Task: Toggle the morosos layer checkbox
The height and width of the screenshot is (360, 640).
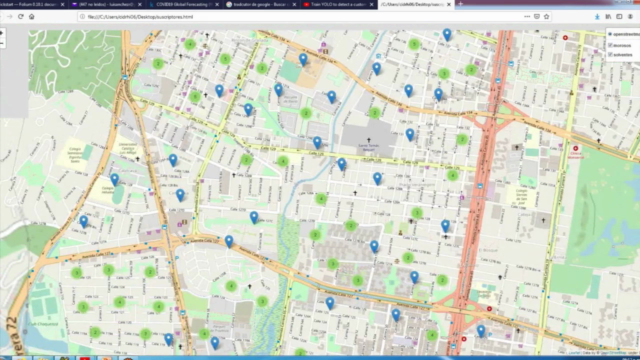Action: coord(611,45)
